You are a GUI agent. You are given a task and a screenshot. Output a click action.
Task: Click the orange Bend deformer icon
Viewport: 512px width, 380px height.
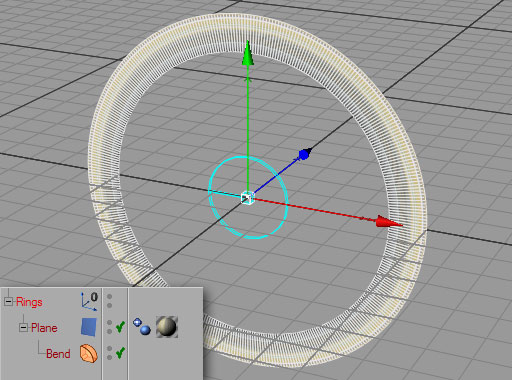(89, 353)
